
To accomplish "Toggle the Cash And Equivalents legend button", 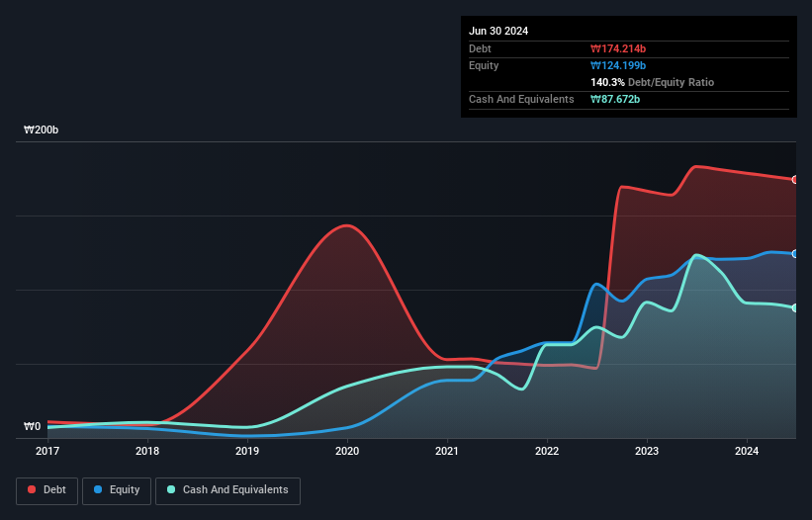I will click(x=227, y=490).
